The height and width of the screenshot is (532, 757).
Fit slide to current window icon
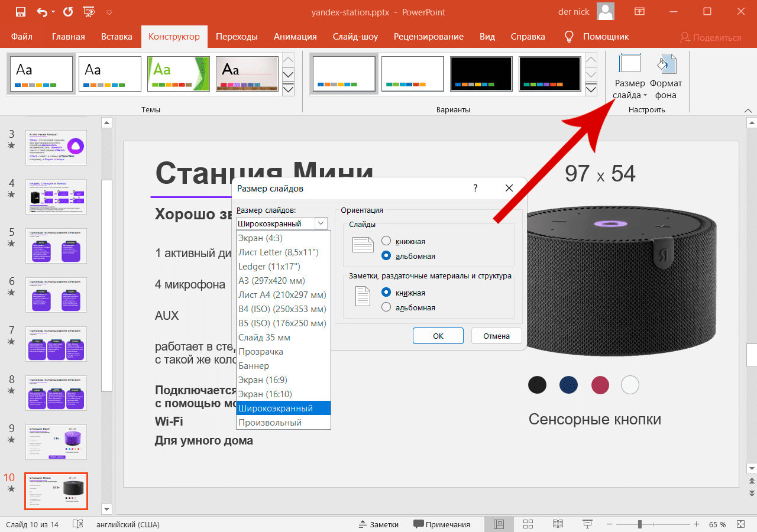click(740, 524)
